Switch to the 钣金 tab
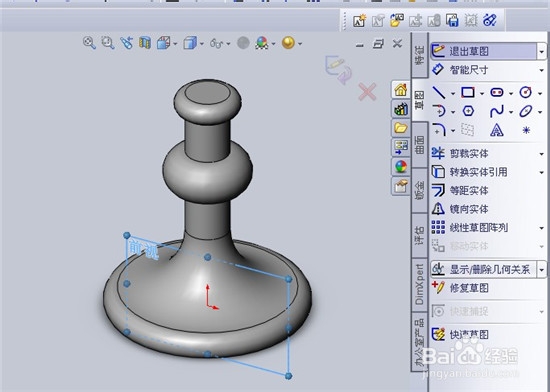 point(420,190)
